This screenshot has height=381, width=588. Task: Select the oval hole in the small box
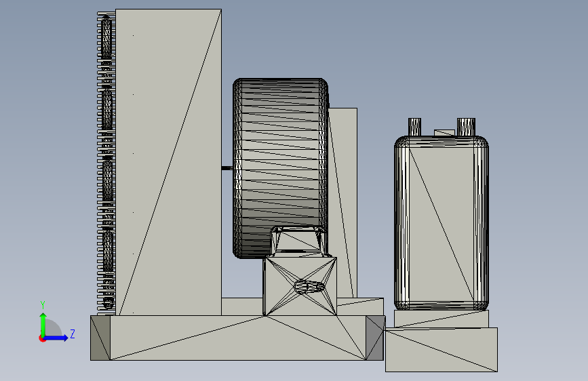(309, 287)
